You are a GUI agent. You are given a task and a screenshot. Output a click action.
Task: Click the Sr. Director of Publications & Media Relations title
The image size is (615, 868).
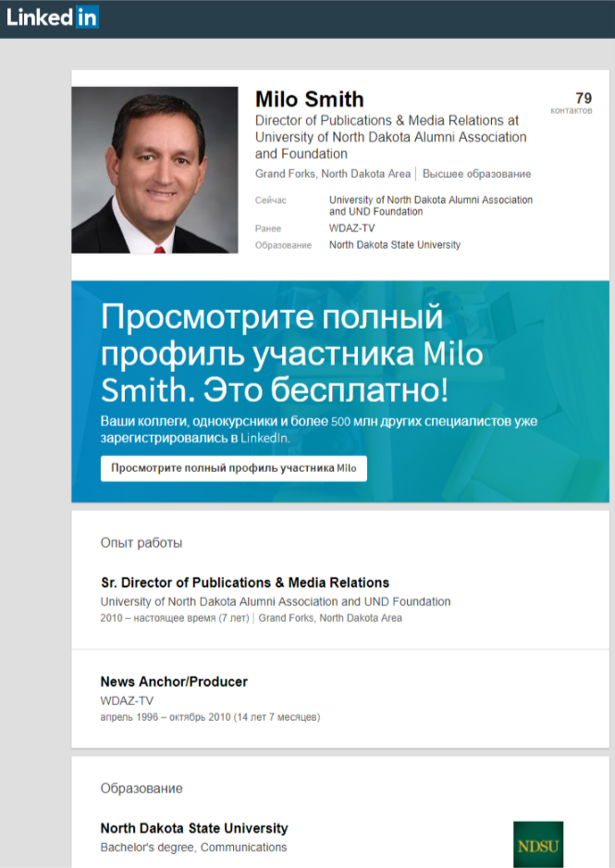(x=245, y=582)
